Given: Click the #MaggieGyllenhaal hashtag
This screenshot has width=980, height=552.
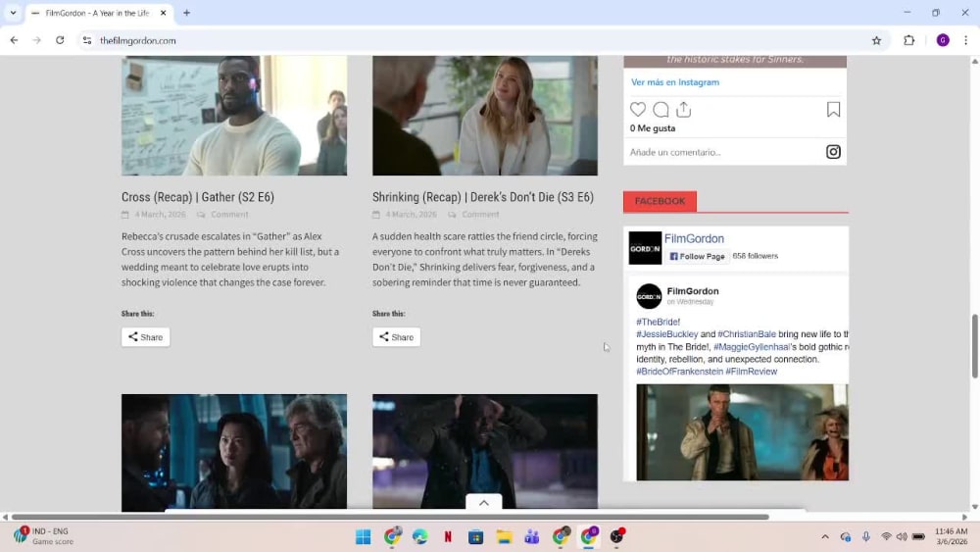Looking at the screenshot, I should pos(752,347).
